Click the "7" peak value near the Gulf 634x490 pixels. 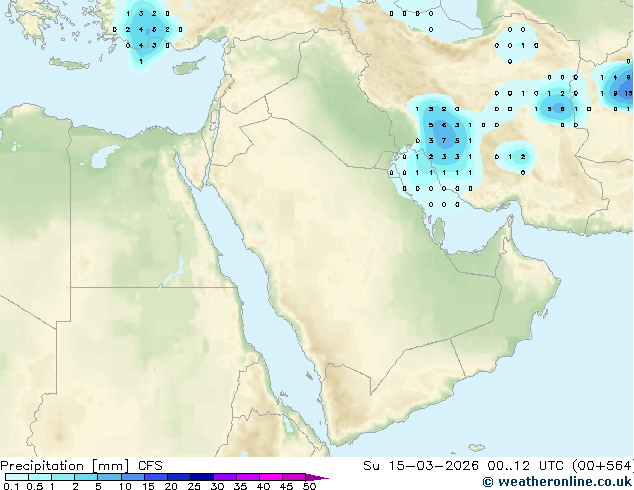click(x=444, y=141)
